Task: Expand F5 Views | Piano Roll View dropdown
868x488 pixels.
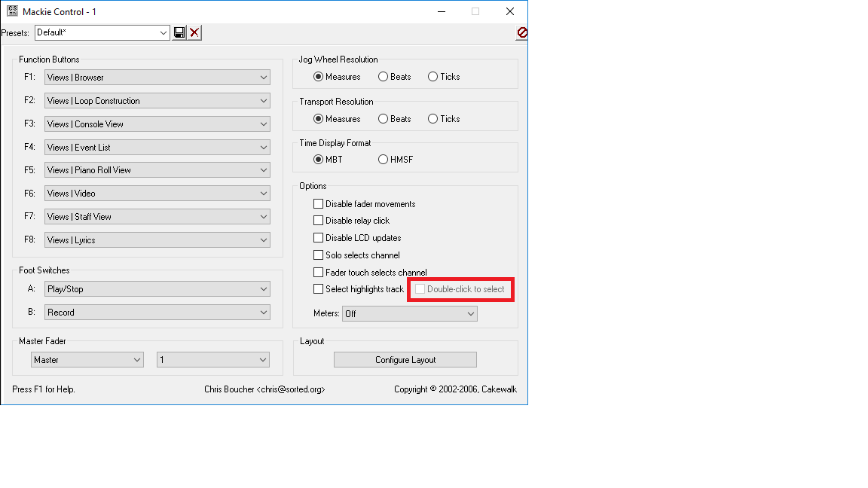Action: pos(263,170)
